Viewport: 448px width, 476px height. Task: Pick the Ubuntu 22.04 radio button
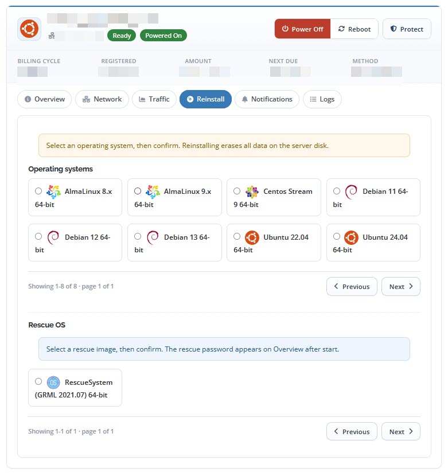[237, 236]
